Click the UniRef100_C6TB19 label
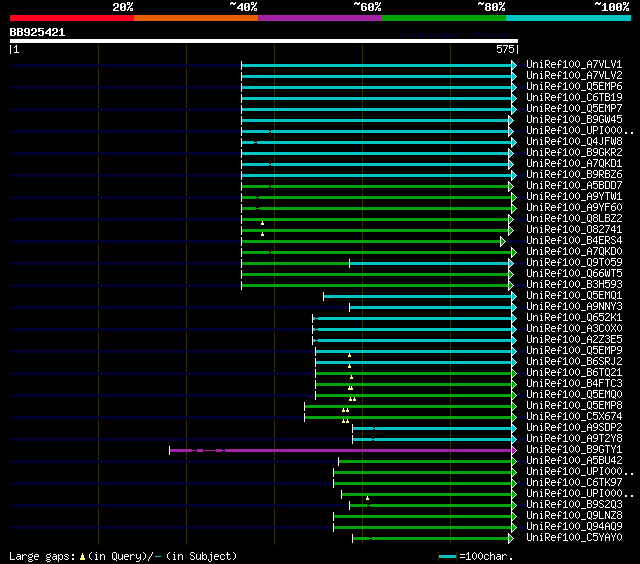Screen dimensions: 640x564 574,98
